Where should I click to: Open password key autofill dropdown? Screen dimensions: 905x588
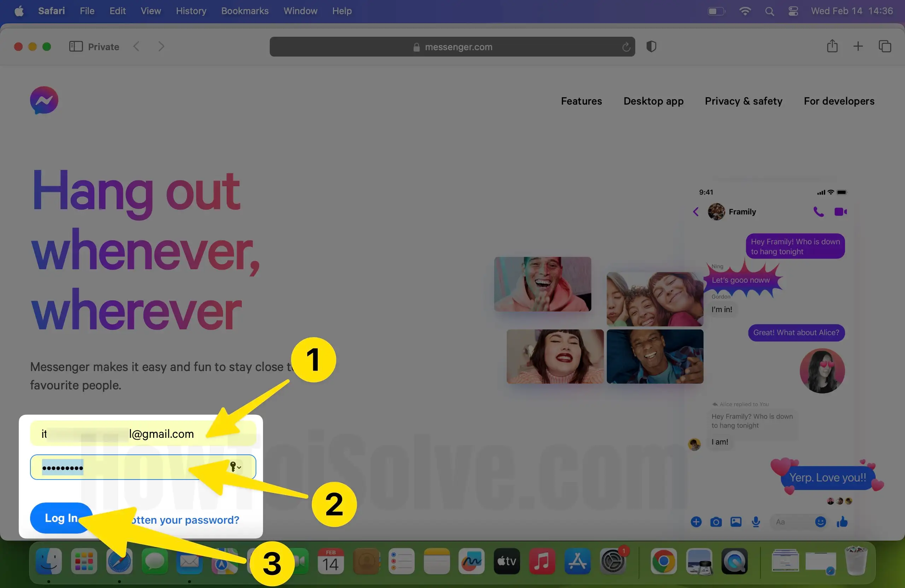click(235, 466)
